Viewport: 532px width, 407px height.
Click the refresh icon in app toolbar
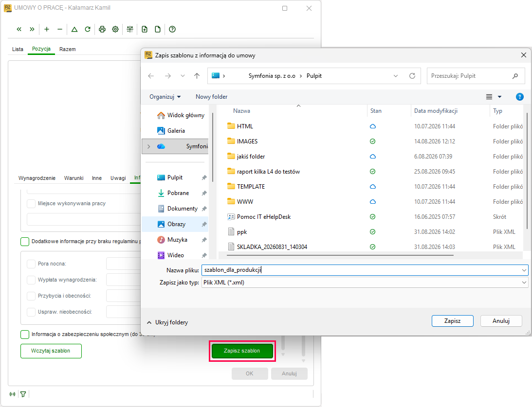click(88, 29)
